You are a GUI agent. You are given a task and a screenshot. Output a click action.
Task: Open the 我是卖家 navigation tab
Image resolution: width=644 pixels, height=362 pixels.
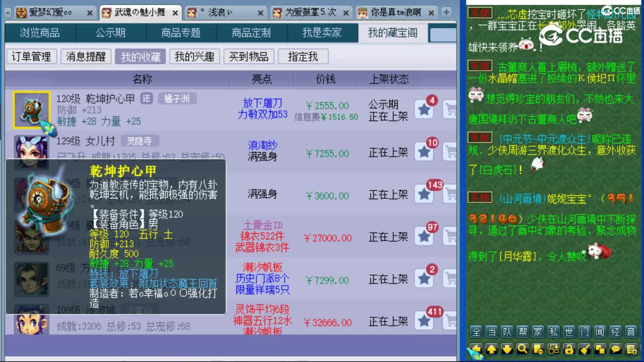point(322,33)
